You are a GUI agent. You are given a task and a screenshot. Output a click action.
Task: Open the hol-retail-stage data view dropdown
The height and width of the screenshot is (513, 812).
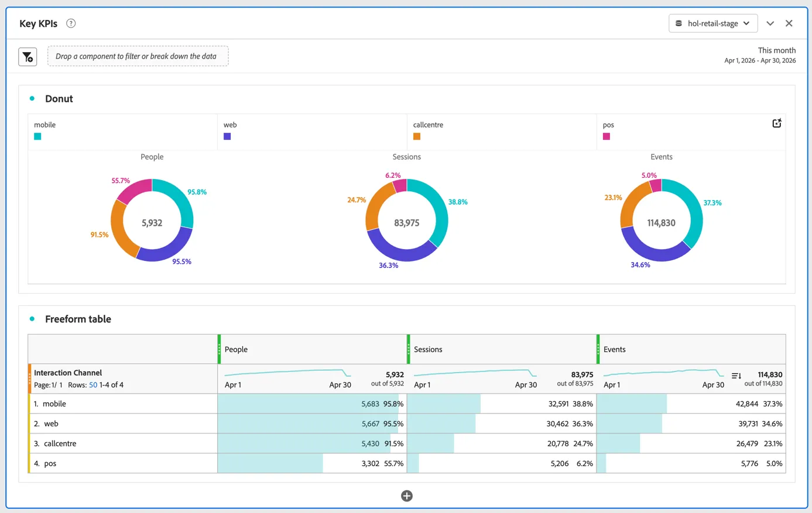click(x=713, y=23)
